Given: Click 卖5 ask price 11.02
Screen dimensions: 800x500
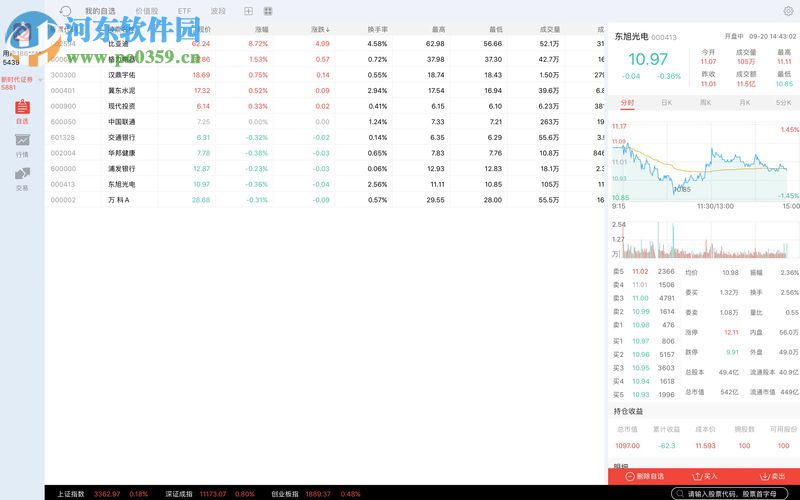Looking at the screenshot, I should pyautogui.click(x=640, y=271).
